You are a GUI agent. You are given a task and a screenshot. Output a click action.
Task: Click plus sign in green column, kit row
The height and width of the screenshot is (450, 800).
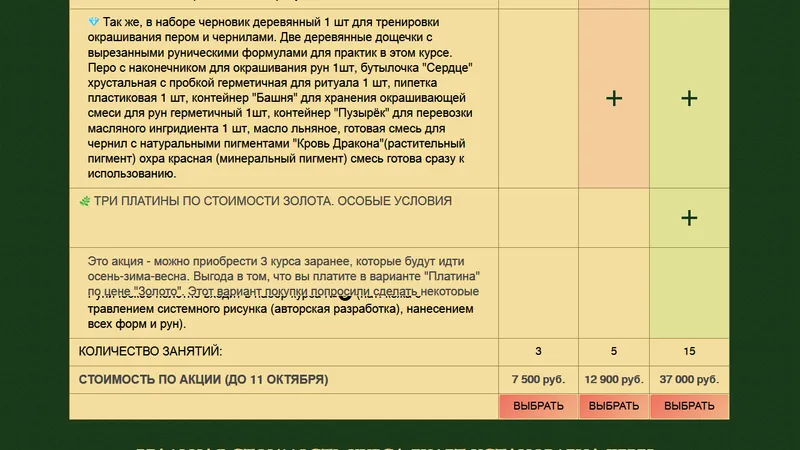click(689, 98)
